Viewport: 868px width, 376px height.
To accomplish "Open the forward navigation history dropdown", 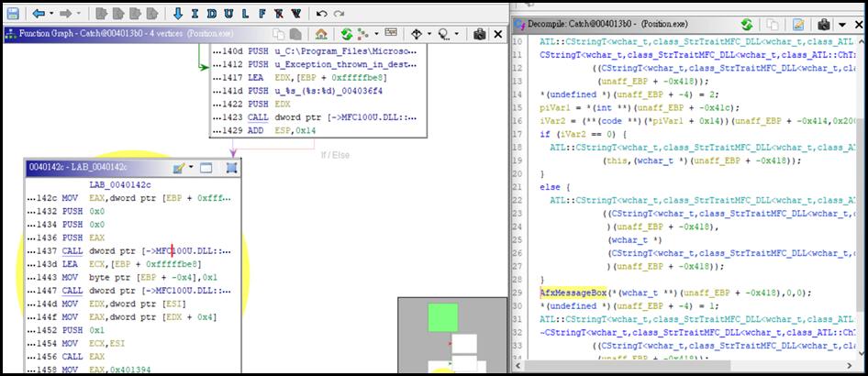I will 78,13.
